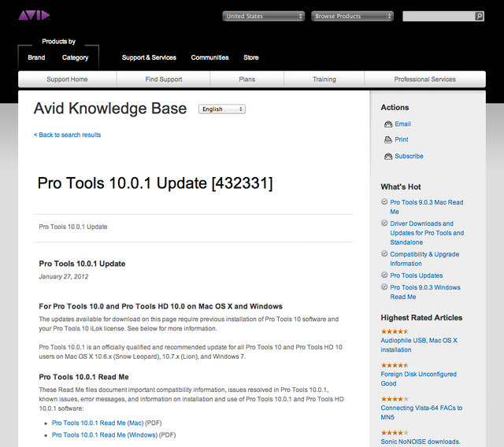Go back to search results
The image size is (504, 447).
[x=67, y=135]
